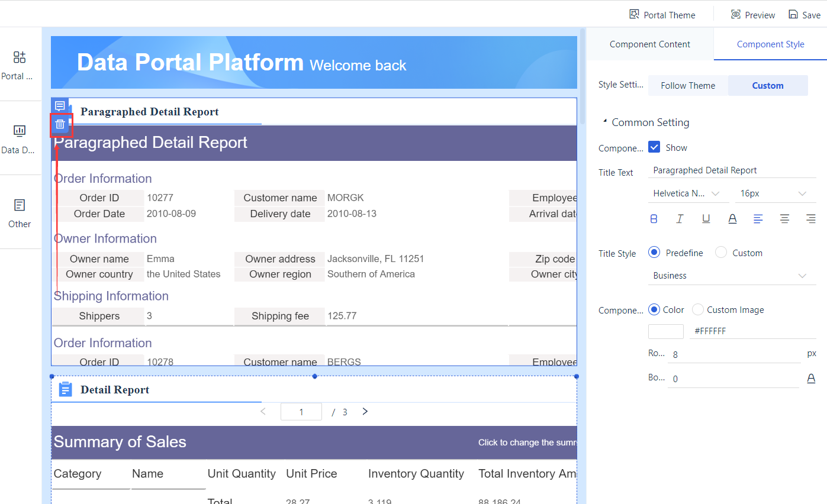Open the Business title style dropdown

click(x=732, y=275)
